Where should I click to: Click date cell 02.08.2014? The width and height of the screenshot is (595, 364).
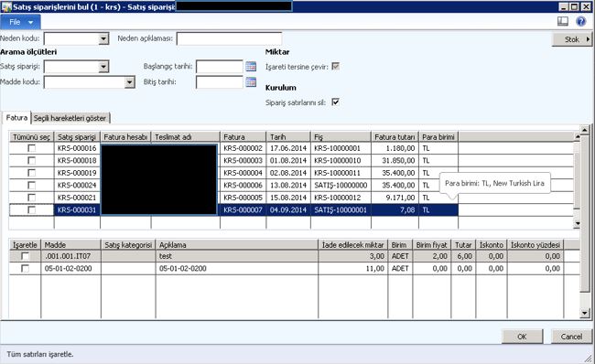pyautogui.click(x=288, y=173)
